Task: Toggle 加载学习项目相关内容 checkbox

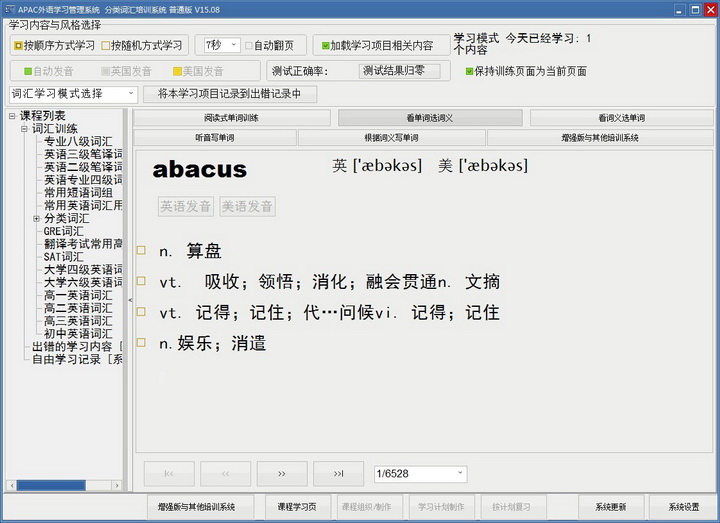Action: click(x=377, y=45)
